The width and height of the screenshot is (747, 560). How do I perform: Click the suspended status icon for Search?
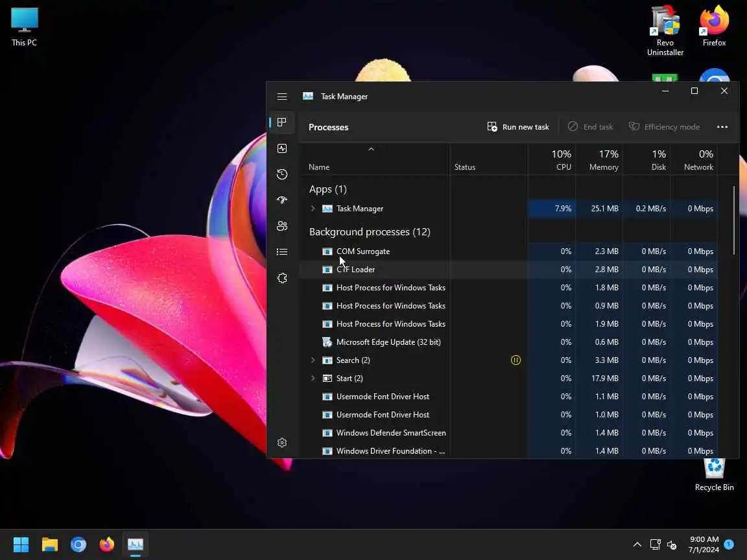(x=516, y=360)
